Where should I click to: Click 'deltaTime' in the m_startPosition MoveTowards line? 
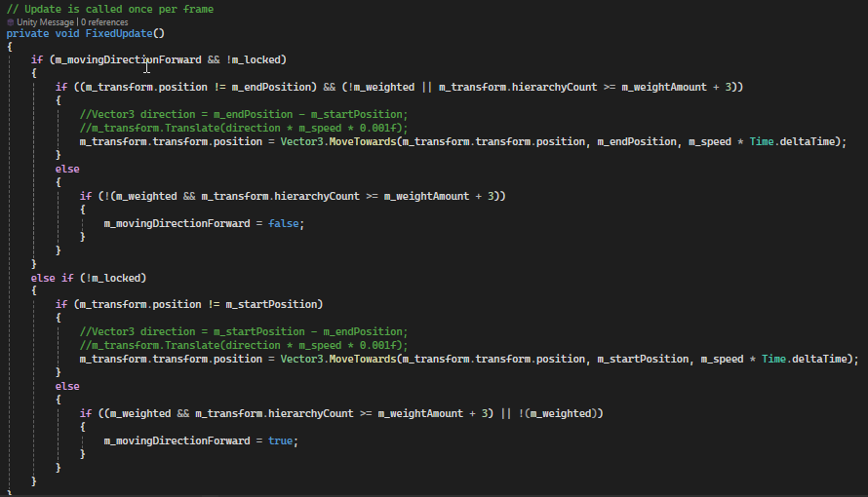[x=819, y=359]
